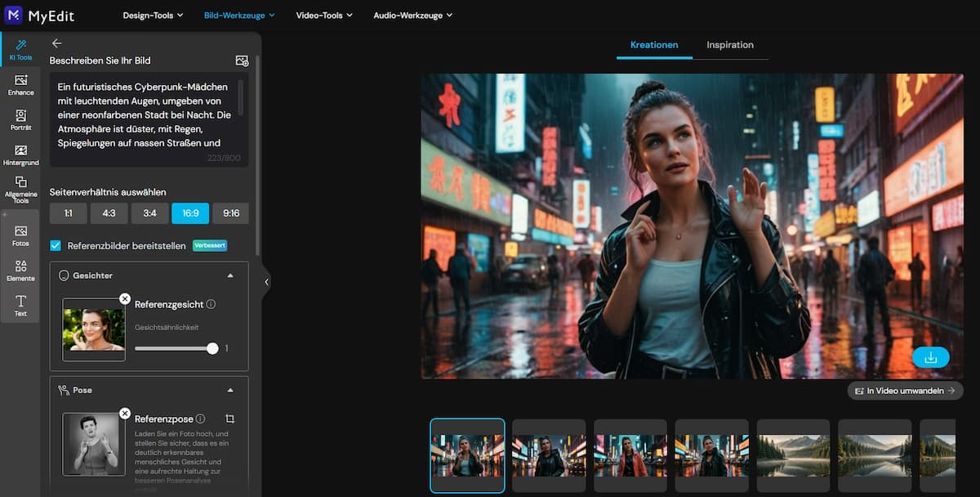Screen dimensions: 980x497
Task: Open the Porträt tool
Action: click(x=20, y=119)
